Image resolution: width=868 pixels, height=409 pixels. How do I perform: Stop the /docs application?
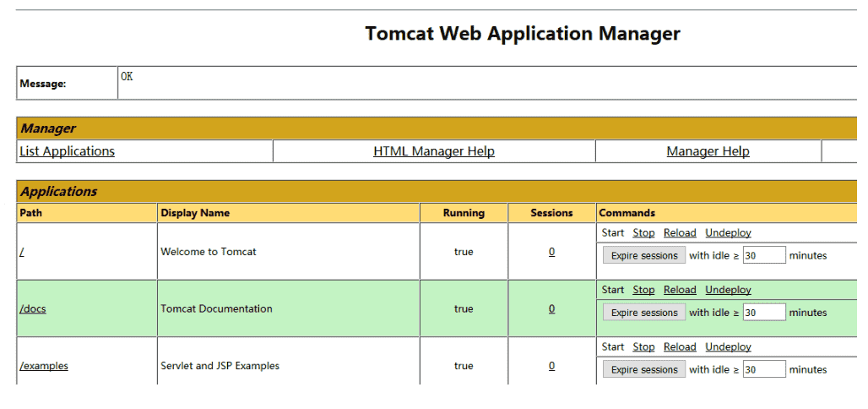click(643, 290)
